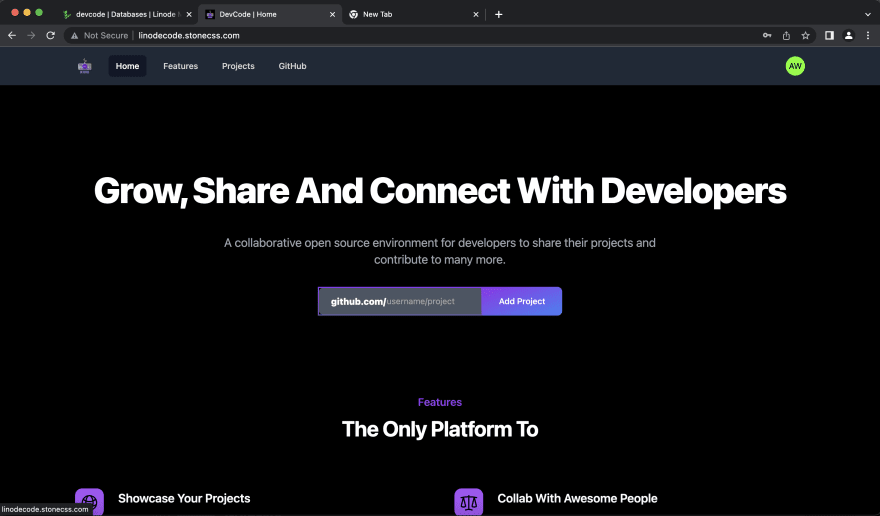Click the Not Secure warning icon
880x516 pixels.
(x=74, y=35)
